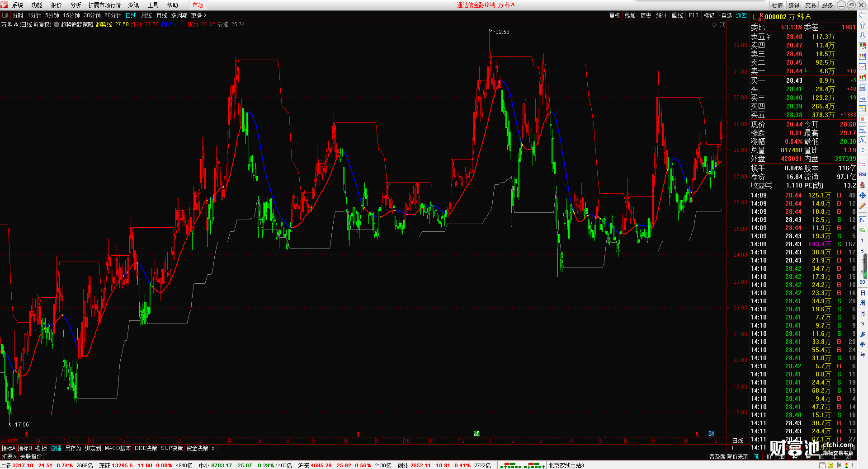Select the 60分钟 period

coord(113,15)
